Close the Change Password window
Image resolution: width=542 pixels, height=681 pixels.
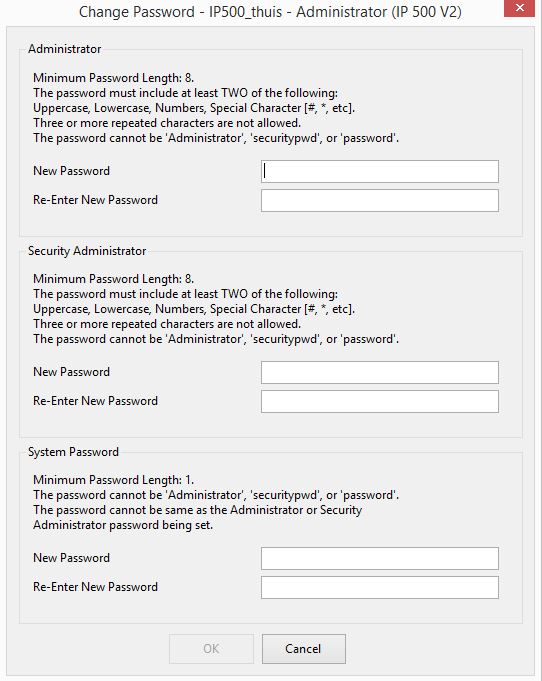pos(519,8)
